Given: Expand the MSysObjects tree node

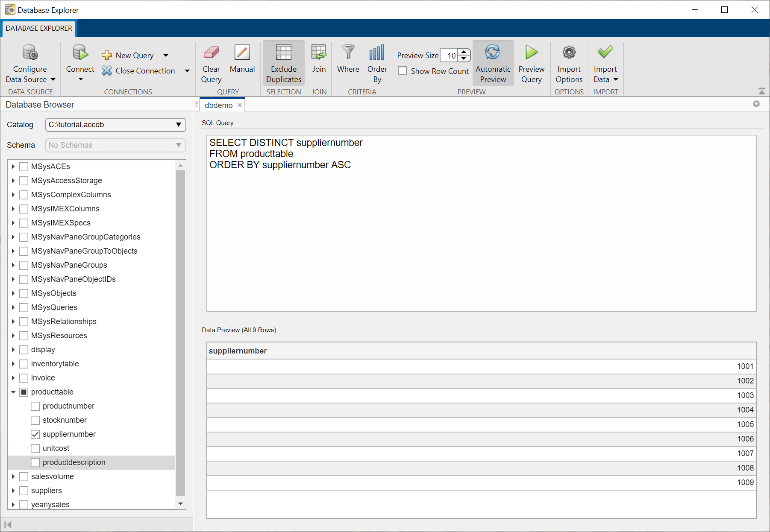Looking at the screenshot, I should [x=13, y=293].
